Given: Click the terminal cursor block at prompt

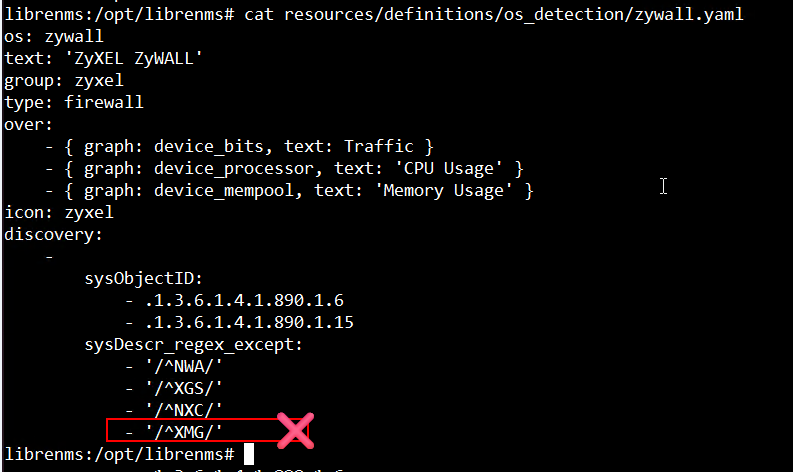Looking at the screenshot, I should pos(249,454).
